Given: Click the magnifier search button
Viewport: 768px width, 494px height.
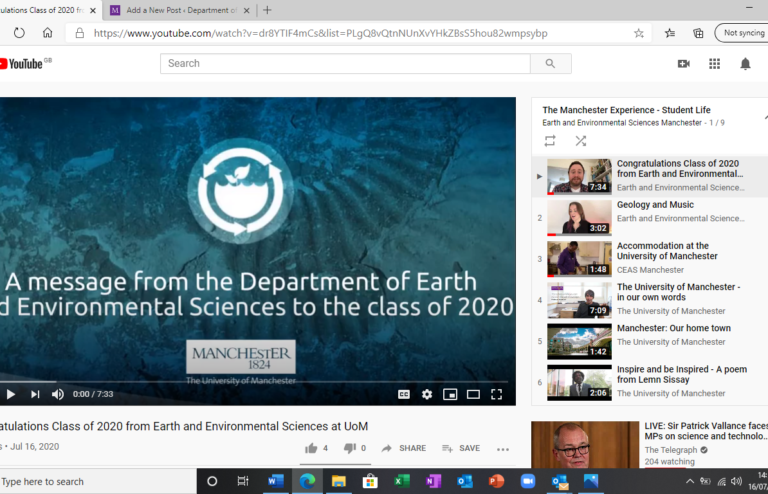Looking at the screenshot, I should pos(551,64).
